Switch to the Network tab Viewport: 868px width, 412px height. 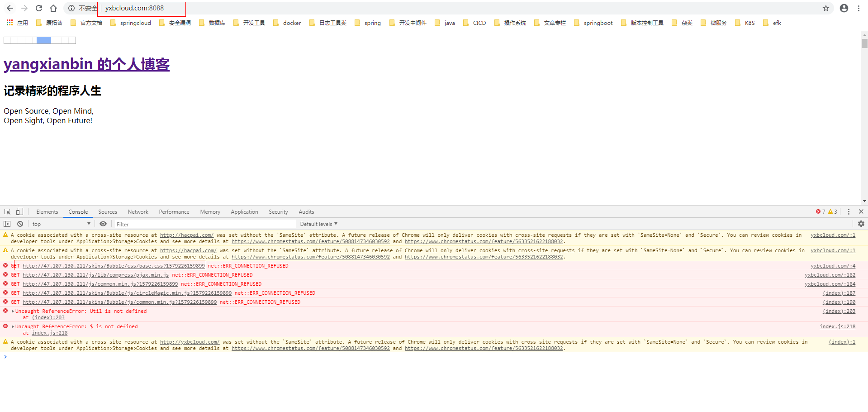pyautogui.click(x=138, y=212)
